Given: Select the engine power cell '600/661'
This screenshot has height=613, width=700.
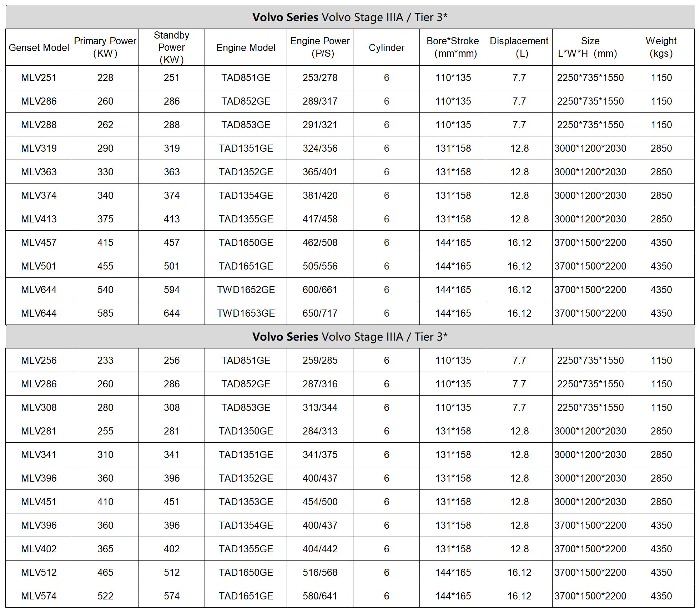Looking at the screenshot, I should point(320,290).
